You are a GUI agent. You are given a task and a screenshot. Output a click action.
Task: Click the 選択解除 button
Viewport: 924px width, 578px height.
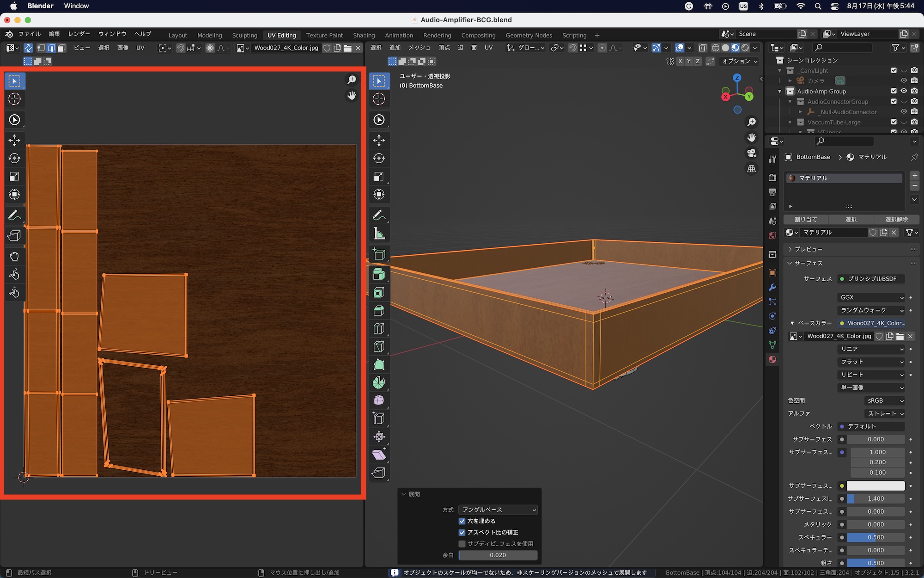pos(896,219)
